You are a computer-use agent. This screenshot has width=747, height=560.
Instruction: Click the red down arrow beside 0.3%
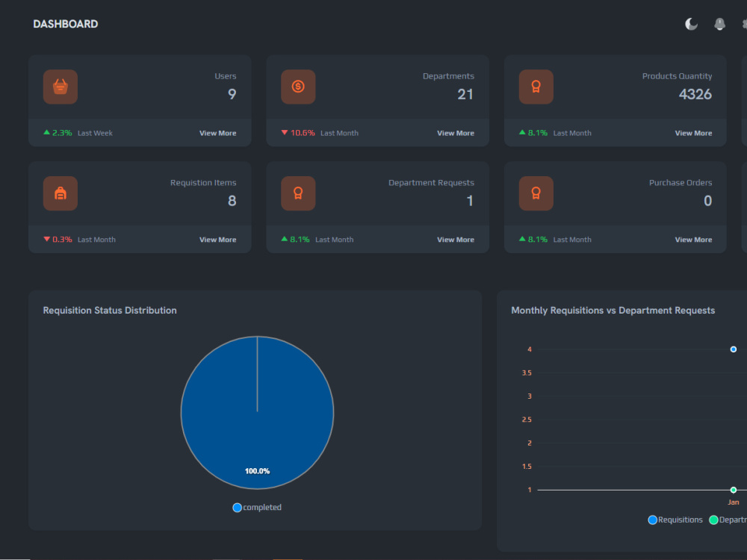pos(46,239)
